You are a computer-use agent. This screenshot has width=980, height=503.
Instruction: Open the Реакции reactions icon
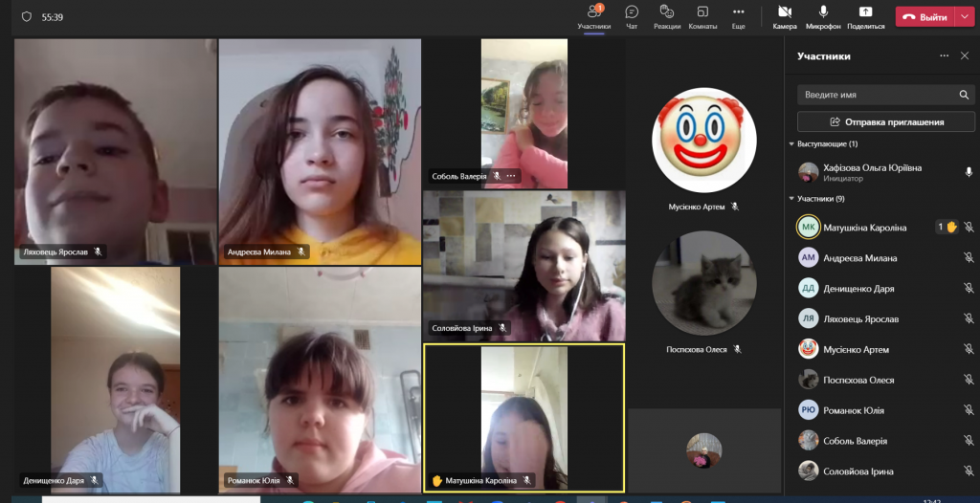click(667, 12)
